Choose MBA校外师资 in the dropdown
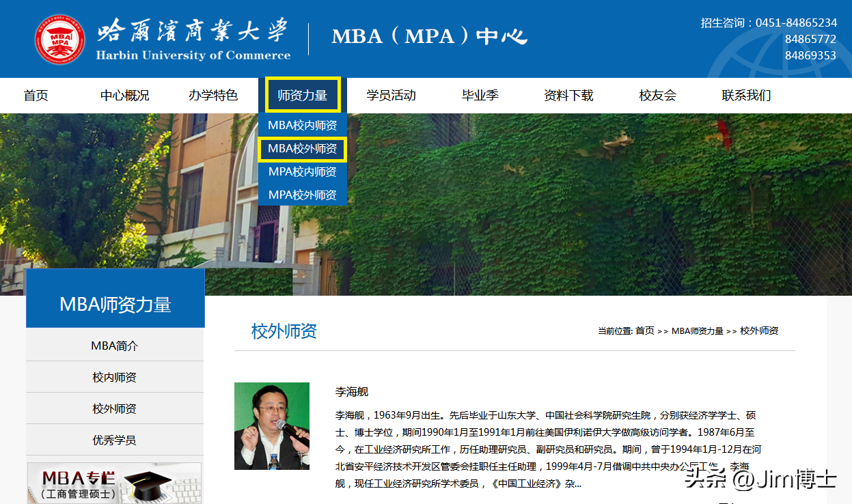The width and height of the screenshot is (852, 504). point(302,149)
